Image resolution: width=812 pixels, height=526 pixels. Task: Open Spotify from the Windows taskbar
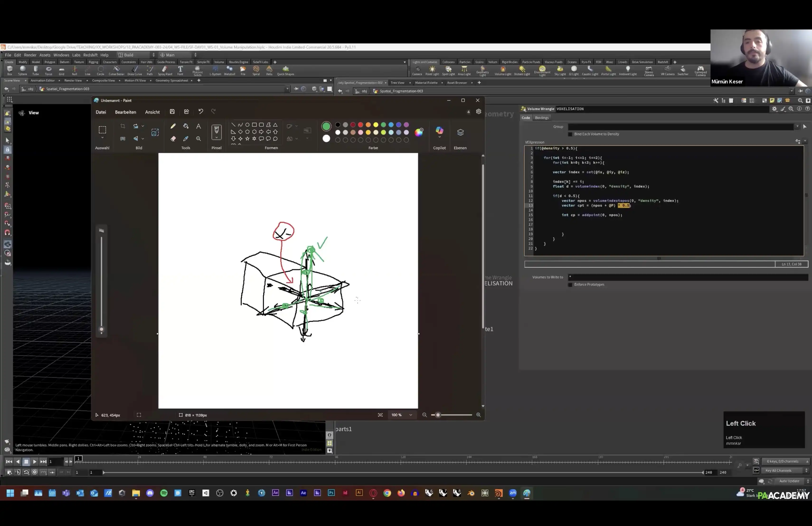click(x=164, y=493)
